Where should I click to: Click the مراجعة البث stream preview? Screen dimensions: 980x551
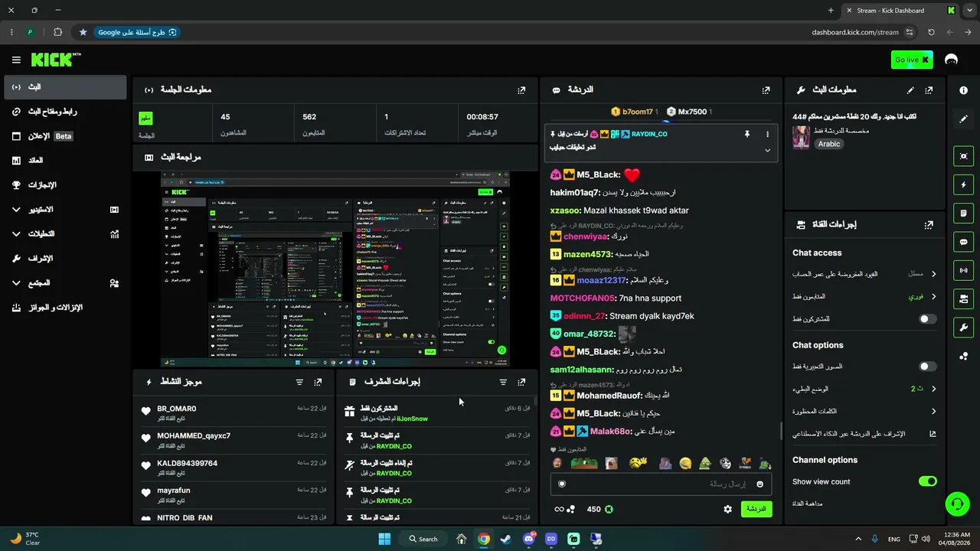335,269
